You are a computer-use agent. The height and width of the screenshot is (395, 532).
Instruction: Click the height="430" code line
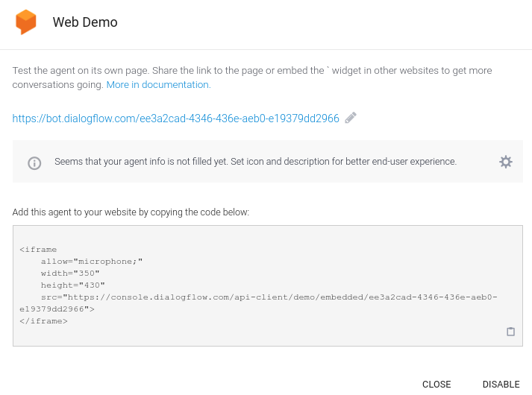coord(72,285)
